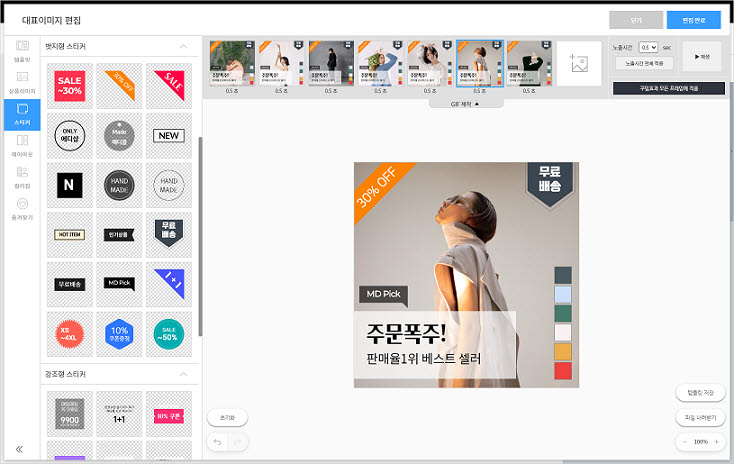734x464 pixels.
Task: Add the red SALE corner triangle sticker
Action: [x=169, y=86]
